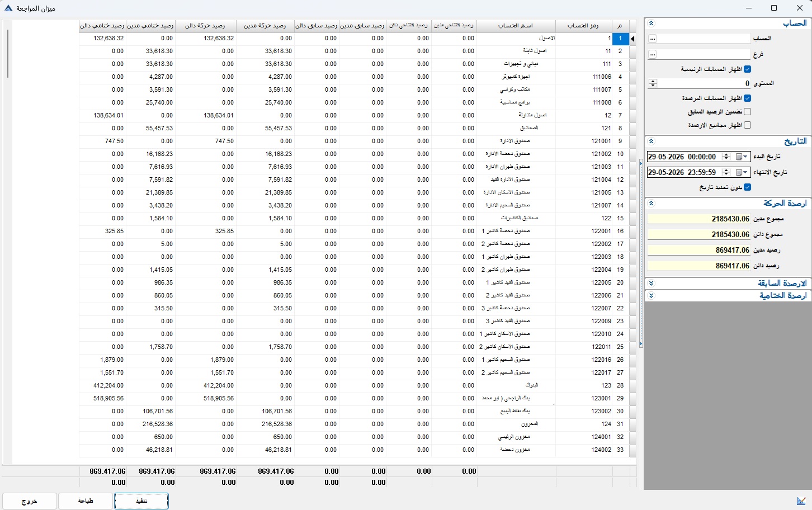Uncheck اظهار الحسابات الرئيسية checkbox

pyautogui.click(x=747, y=69)
